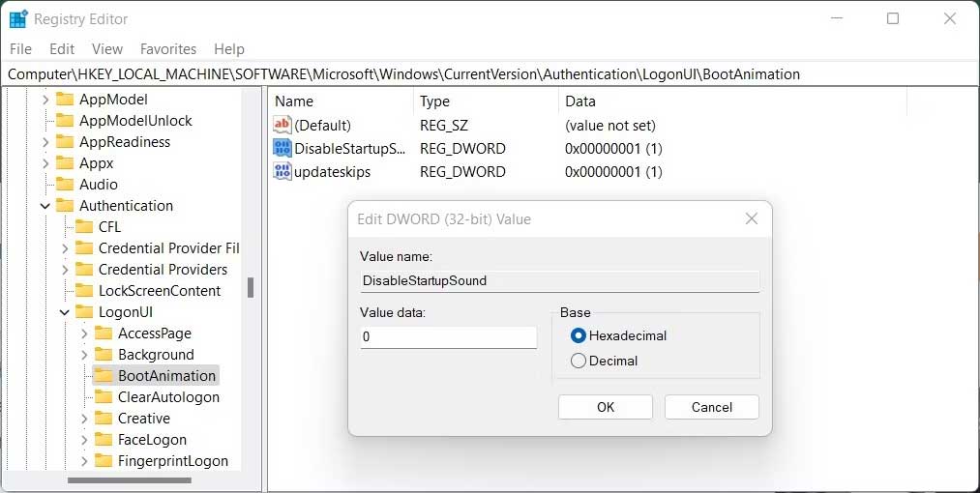Collapse the Authentication tree node

click(x=45, y=206)
